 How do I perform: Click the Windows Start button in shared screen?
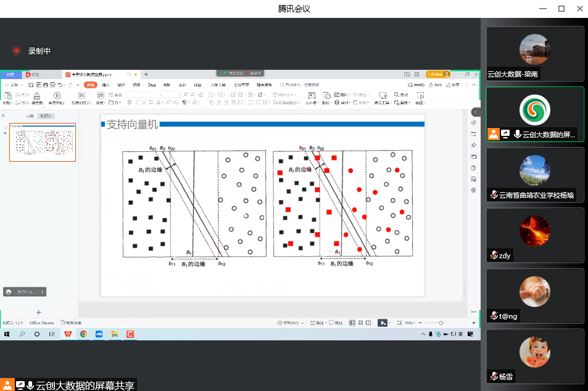(7, 334)
